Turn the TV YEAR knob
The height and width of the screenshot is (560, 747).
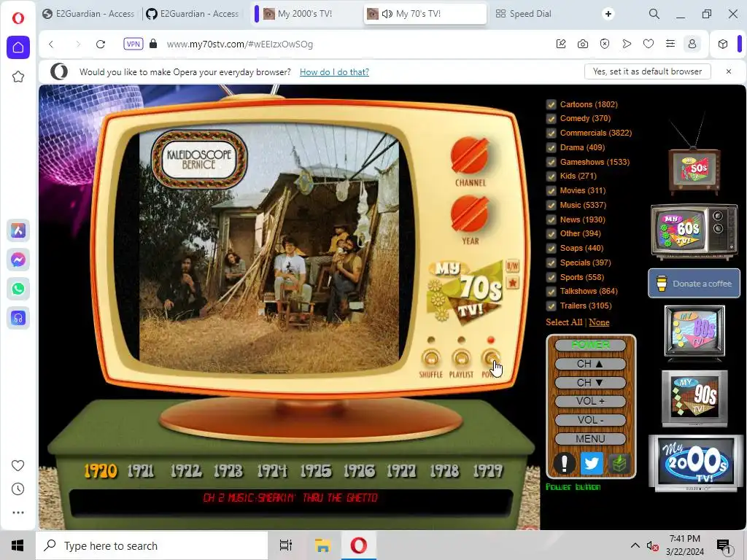pos(470,214)
